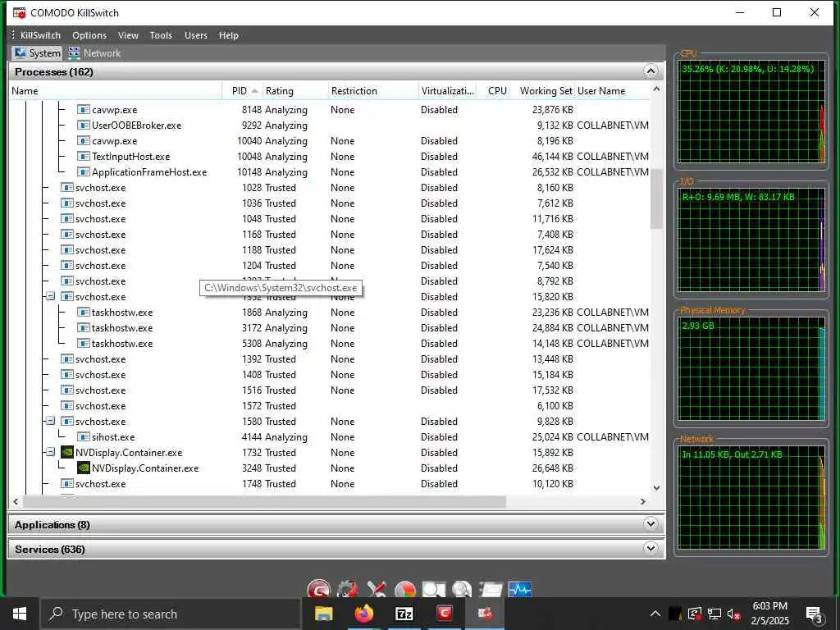
Task: Click the horizontal scroll-left arrow
Action: (16, 501)
